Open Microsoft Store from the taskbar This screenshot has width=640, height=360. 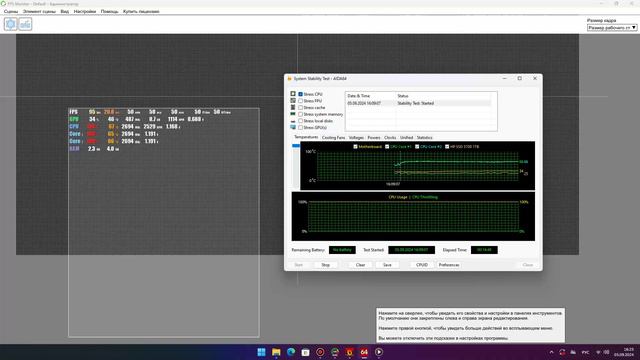pyautogui.click(x=305, y=352)
